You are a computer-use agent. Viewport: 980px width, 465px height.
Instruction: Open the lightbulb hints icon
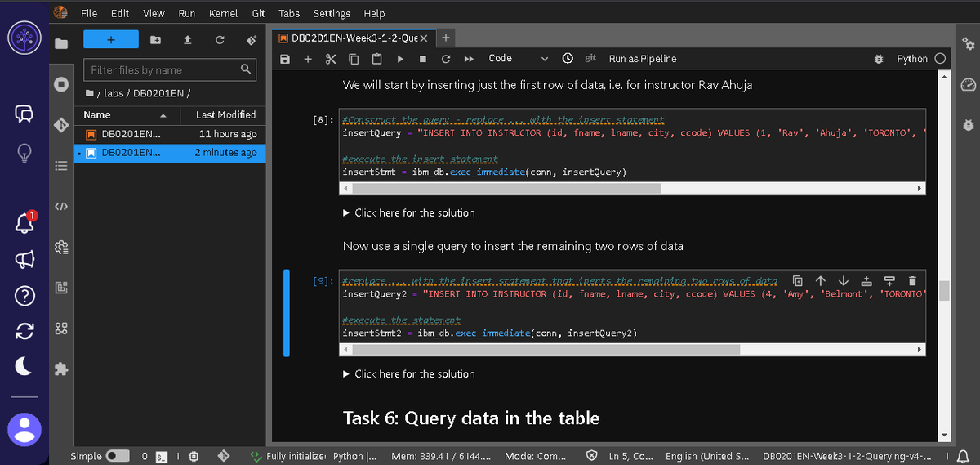[x=24, y=153]
